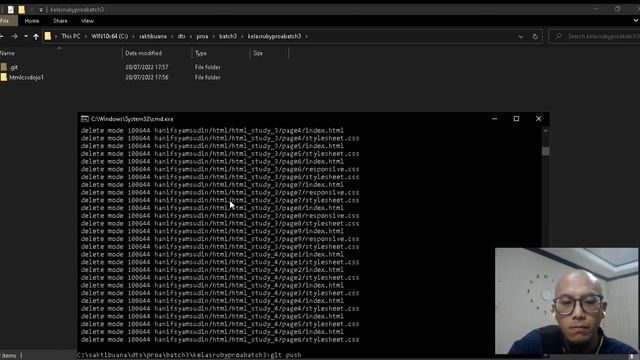Sort by Type column header
This screenshot has width=640, height=360.
(201, 53)
